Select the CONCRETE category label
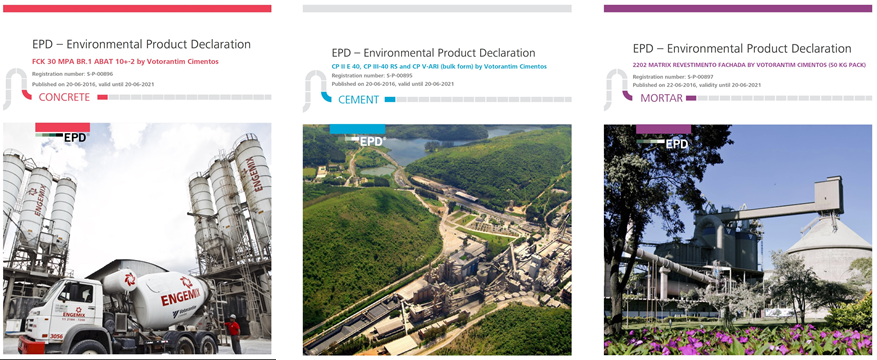The image size is (877, 360). click(x=64, y=97)
